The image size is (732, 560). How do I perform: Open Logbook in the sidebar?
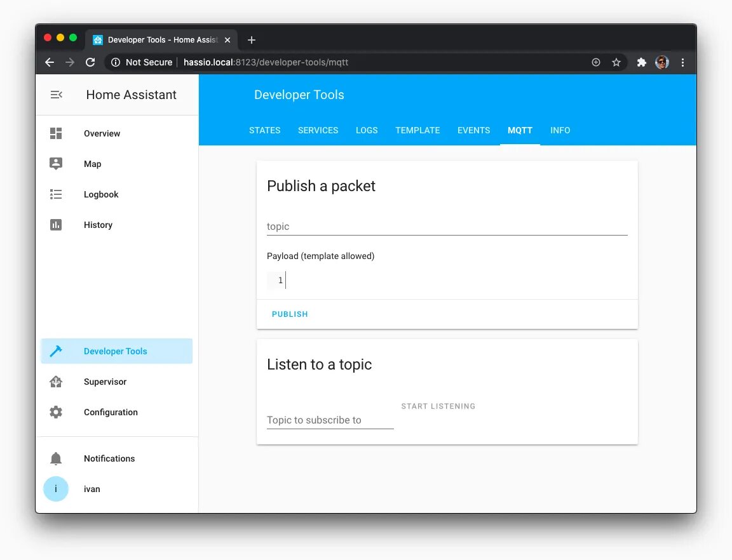click(117, 194)
